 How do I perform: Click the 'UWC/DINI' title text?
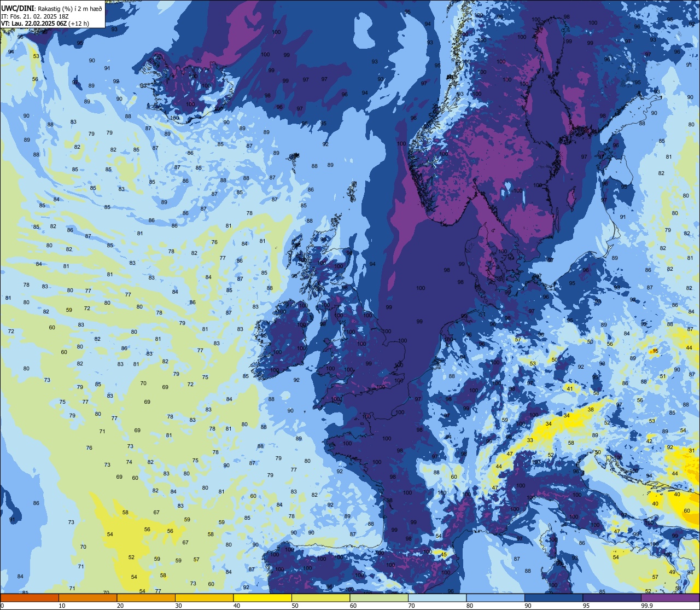click(18, 8)
